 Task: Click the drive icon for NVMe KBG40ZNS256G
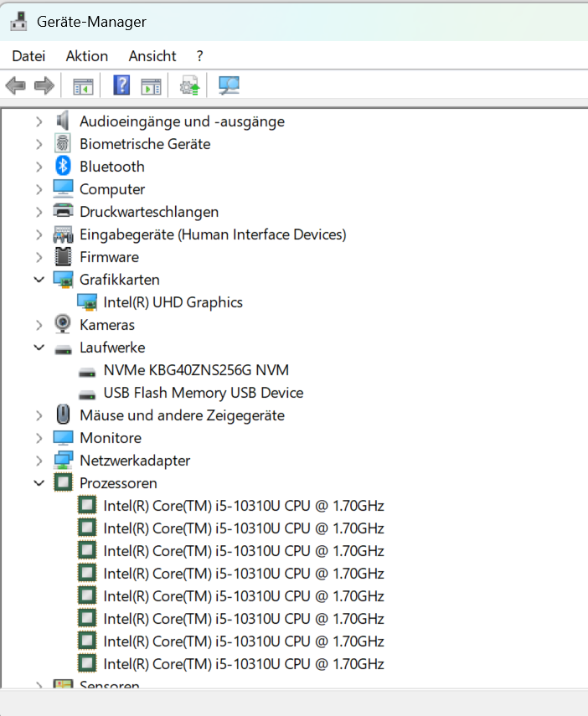(x=87, y=373)
